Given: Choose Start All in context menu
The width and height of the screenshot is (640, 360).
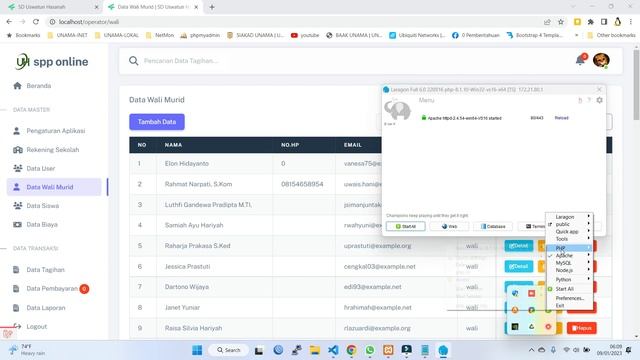Looking at the screenshot, I should click(x=570, y=289).
